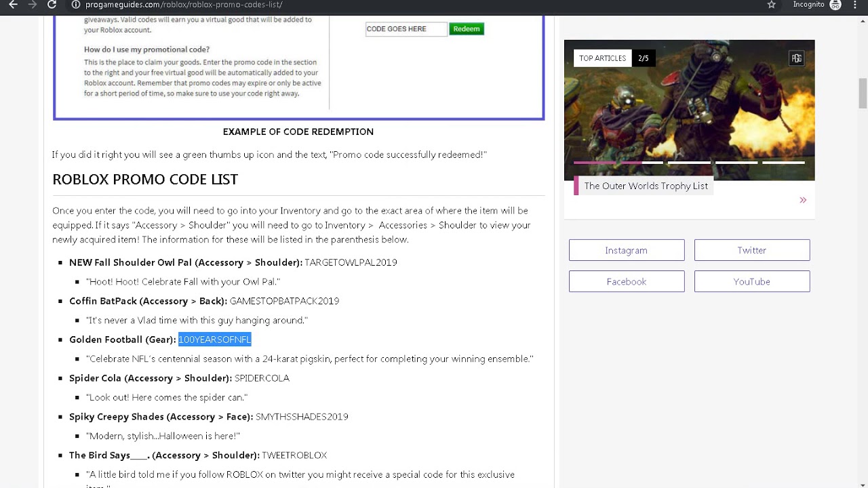Click the SPIDERCOLA promo code
This screenshot has width=868, height=488.
coord(262,378)
